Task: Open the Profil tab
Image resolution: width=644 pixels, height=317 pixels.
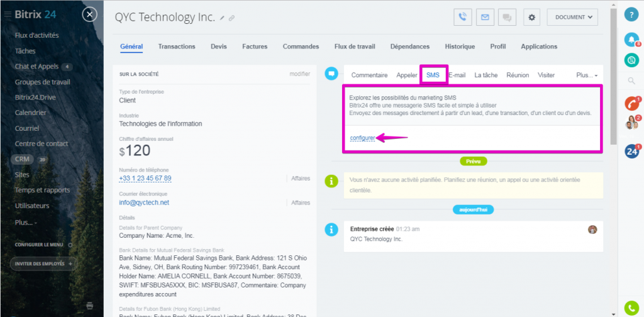Action: pyautogui.click(x=498, y=47)
